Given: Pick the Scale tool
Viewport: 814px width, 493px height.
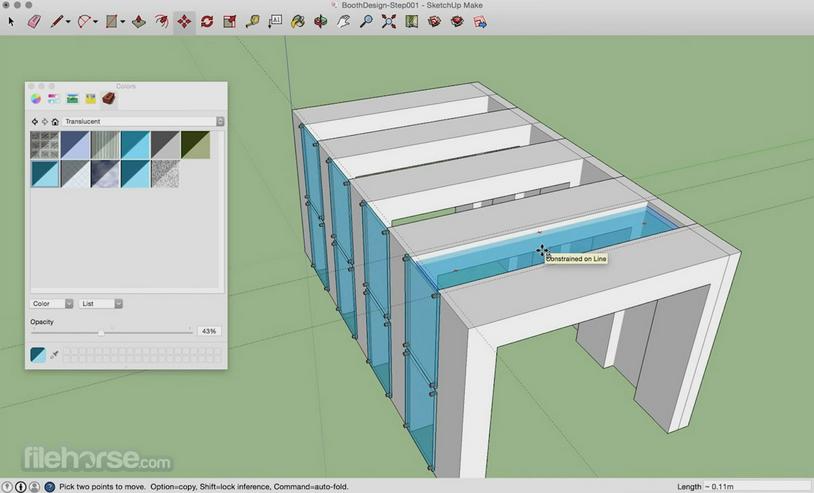Looking at the screenshot, I should point(229,22).
